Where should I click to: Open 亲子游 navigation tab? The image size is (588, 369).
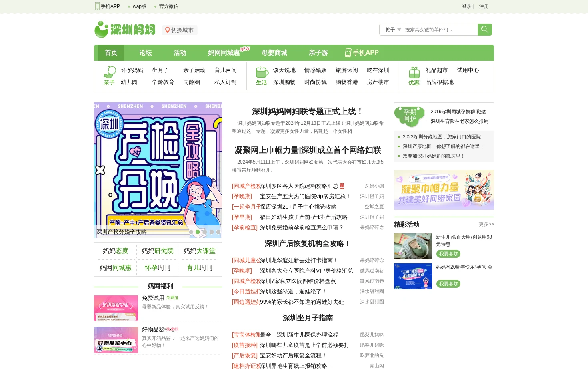318,53
